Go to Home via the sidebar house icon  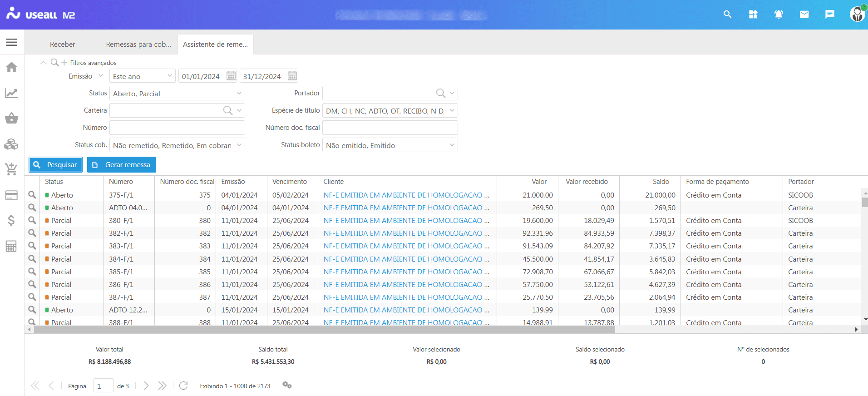pyautogui.click(x=11, y=67)
